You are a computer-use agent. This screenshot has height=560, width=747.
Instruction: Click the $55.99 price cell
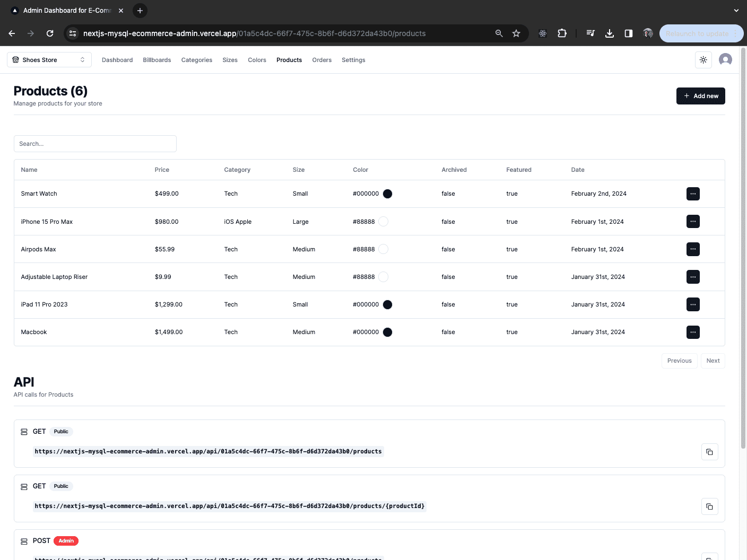(164, 249)
